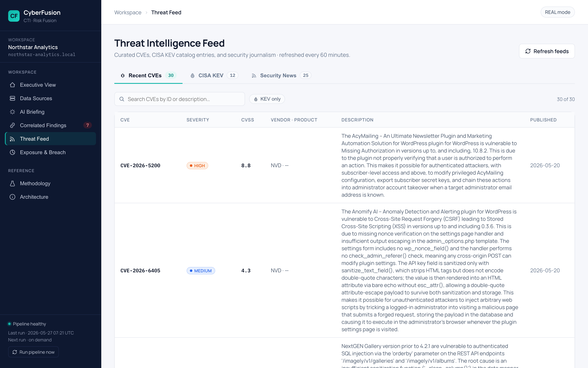588x368 pixels.
Task: Click the Correlated Findings link icon
Action: (x=12, y=125)
